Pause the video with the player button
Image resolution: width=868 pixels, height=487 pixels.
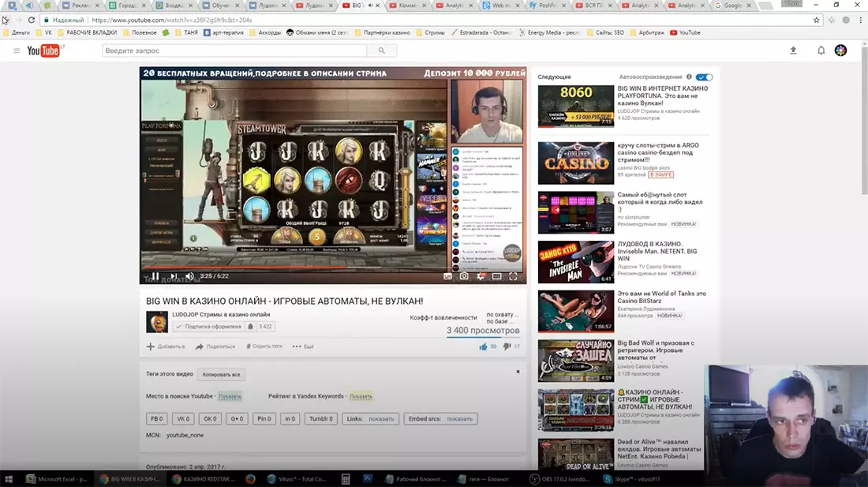(155, 276)
